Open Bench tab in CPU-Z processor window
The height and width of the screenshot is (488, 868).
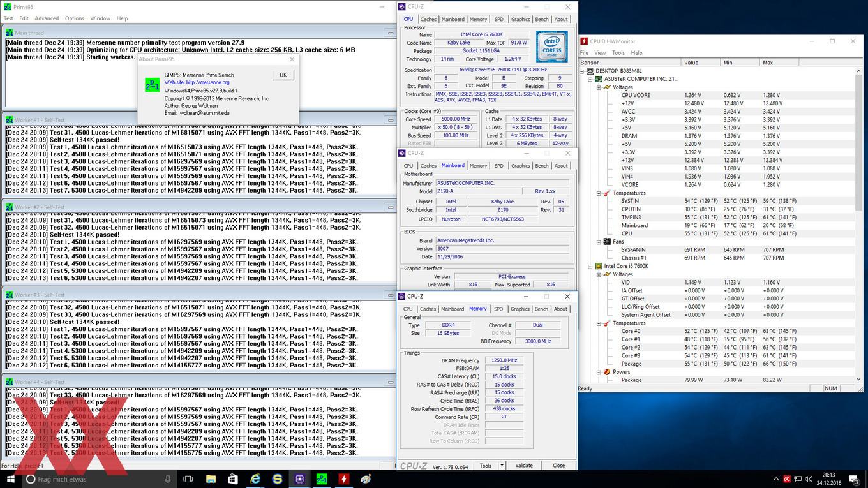point(541,19)
